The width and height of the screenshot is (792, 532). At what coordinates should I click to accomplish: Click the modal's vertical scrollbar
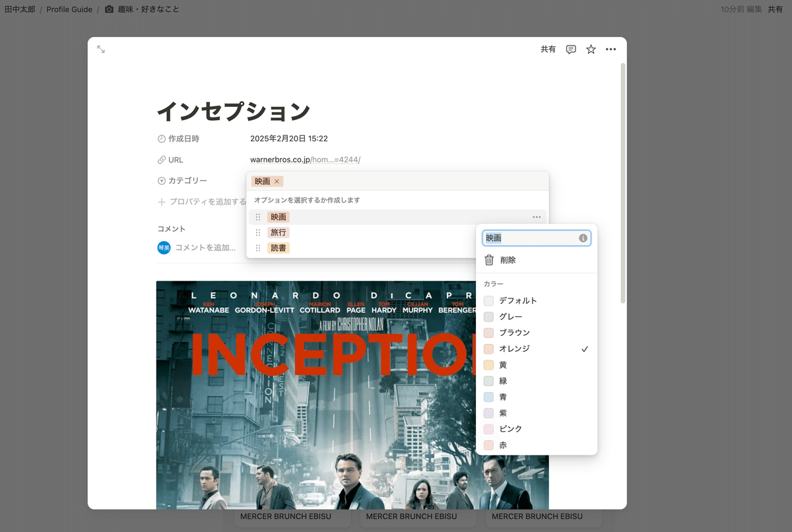point(622,183)
